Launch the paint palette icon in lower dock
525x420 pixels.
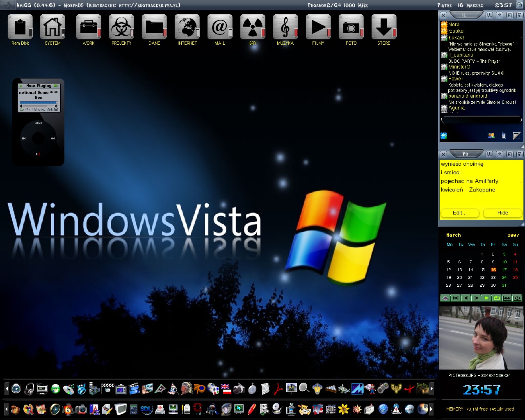[x=28, y=409]
